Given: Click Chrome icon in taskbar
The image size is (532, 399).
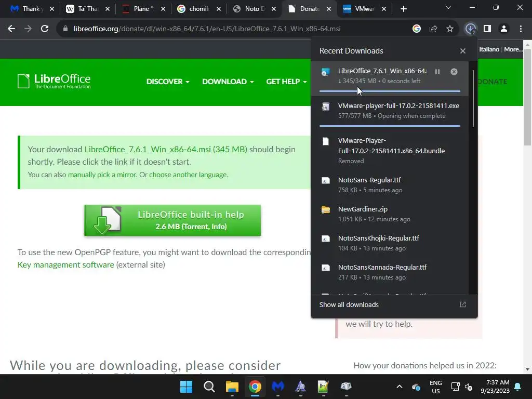Looking at the screenshot, I should (x=255, y=387).
